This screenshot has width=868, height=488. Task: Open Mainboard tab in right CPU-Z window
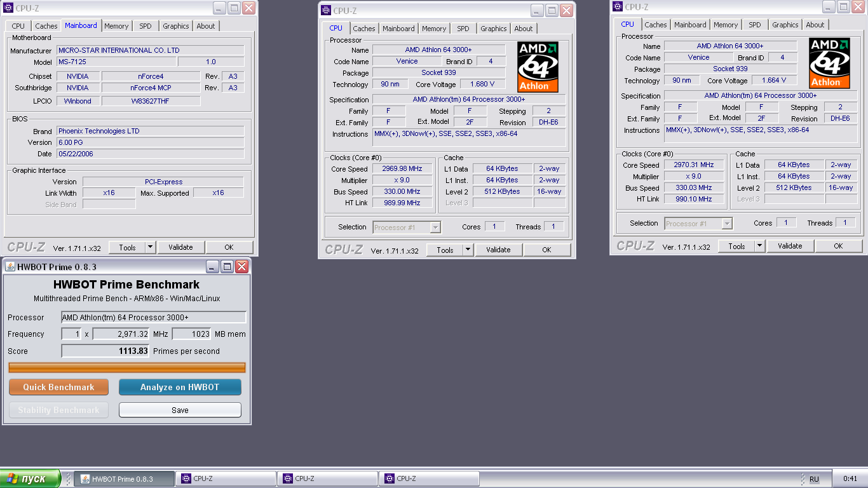(691, 25)
